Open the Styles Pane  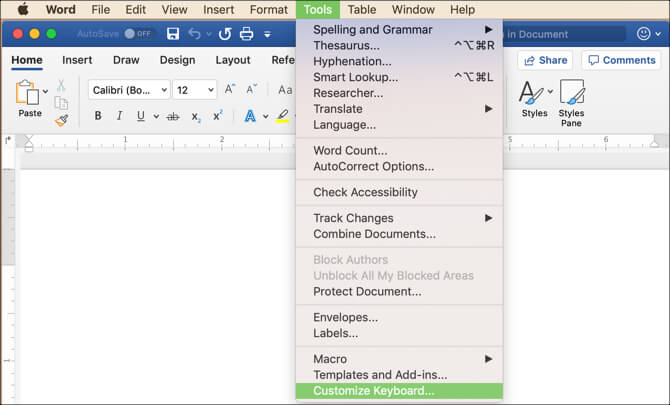click(572, 103)
